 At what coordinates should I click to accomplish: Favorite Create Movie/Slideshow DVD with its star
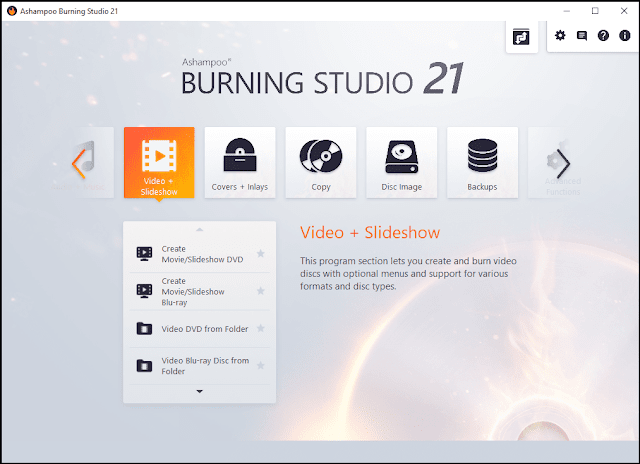[x=260, y=253]
